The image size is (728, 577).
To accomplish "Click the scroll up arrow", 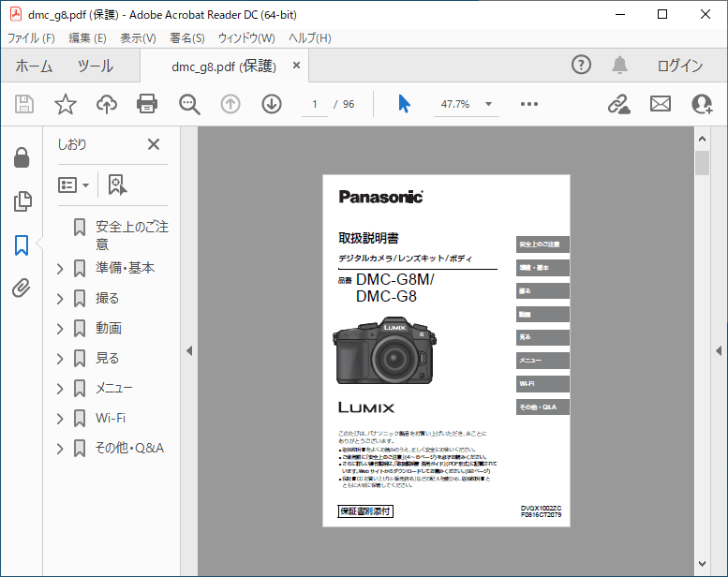I will [x=702, y=139].
